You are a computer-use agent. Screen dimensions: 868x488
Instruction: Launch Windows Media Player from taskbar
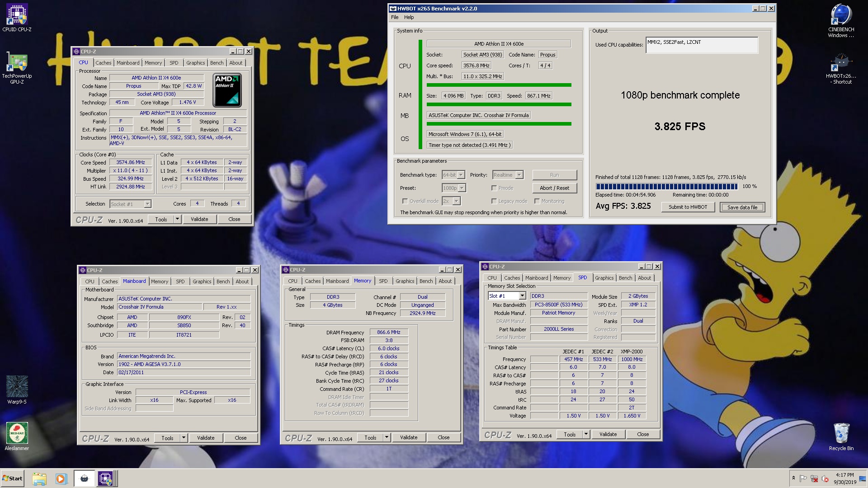[61, 479]
